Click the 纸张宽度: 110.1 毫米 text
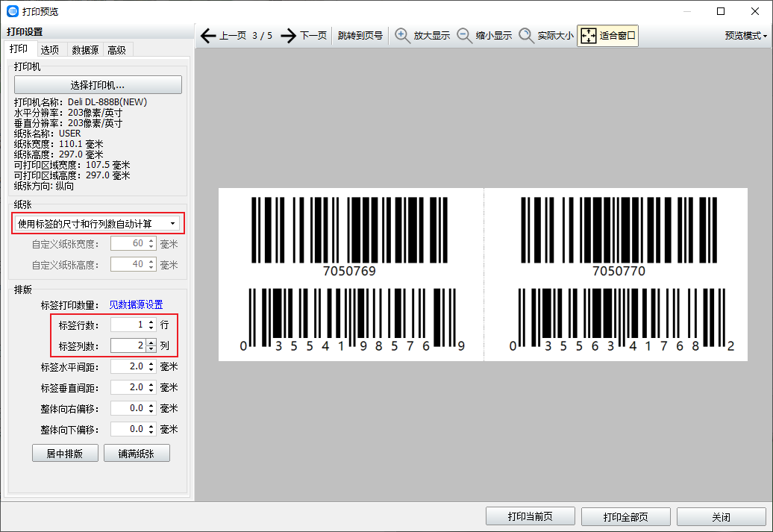 coord(59,144)
